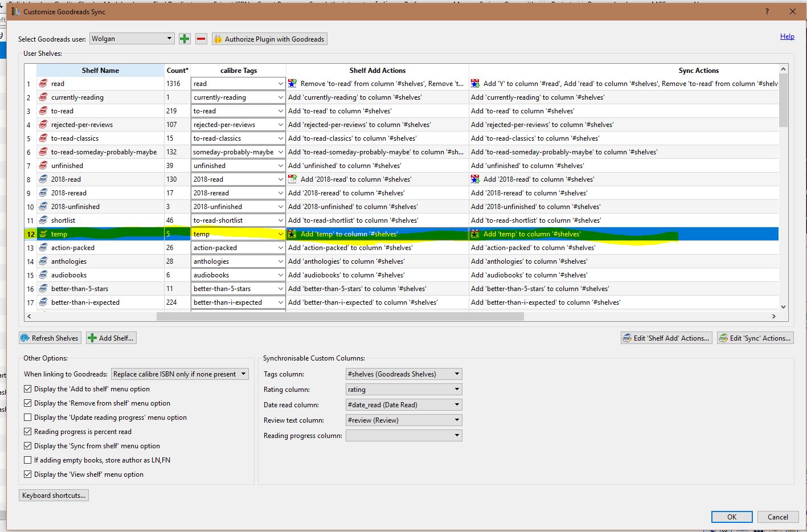The height and width of the screenshot is (532, 807).
Task: Click the vertical scrollbar of shelves table
Action: click(x=783, y=100)
